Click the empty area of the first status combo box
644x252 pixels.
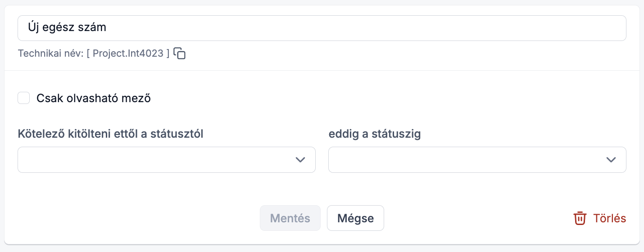point(155,160)
